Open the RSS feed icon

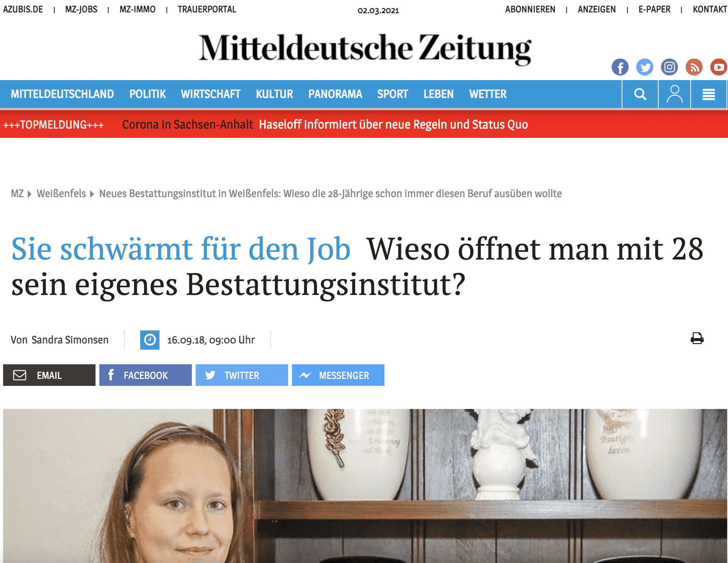pos(694,67)
